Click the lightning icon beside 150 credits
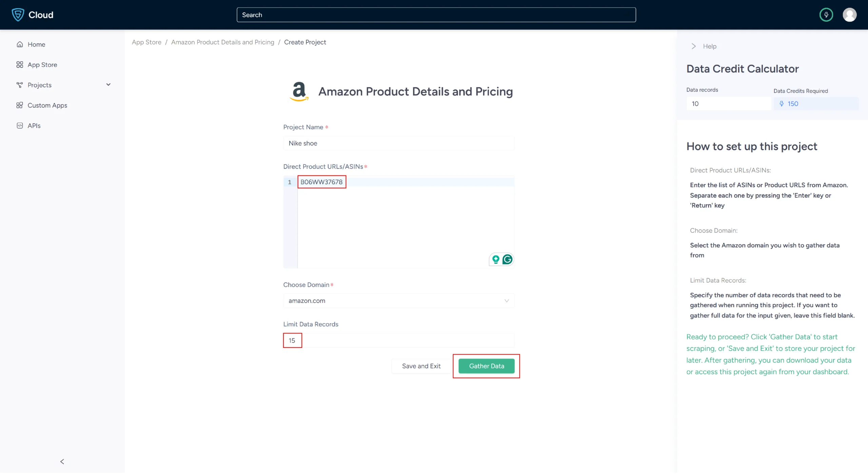Image resolution: width=868 pixels, height=474 pixels. point(782,104)
